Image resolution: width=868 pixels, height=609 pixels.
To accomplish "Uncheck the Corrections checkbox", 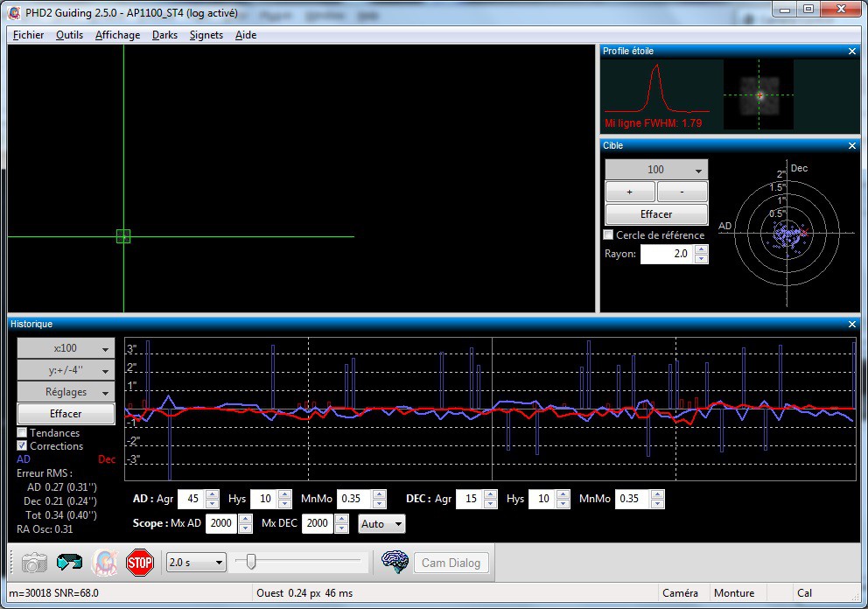I will pyautogui.click(x=22, y=445).
